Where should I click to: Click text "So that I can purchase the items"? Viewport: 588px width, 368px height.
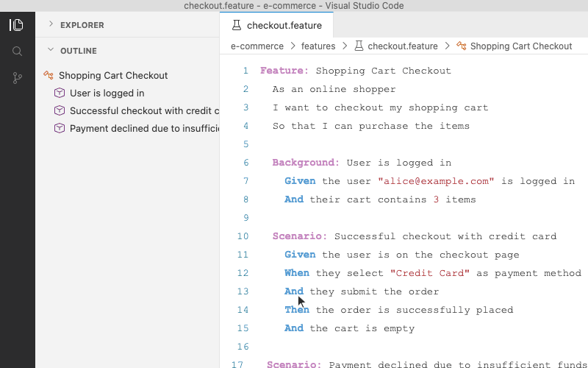[371, 126]
